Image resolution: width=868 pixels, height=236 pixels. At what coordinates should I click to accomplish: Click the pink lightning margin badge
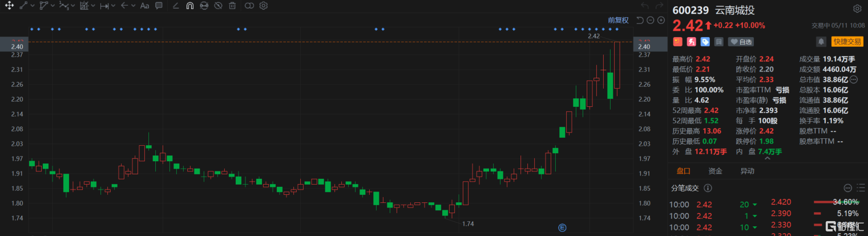tap(691, 42)
